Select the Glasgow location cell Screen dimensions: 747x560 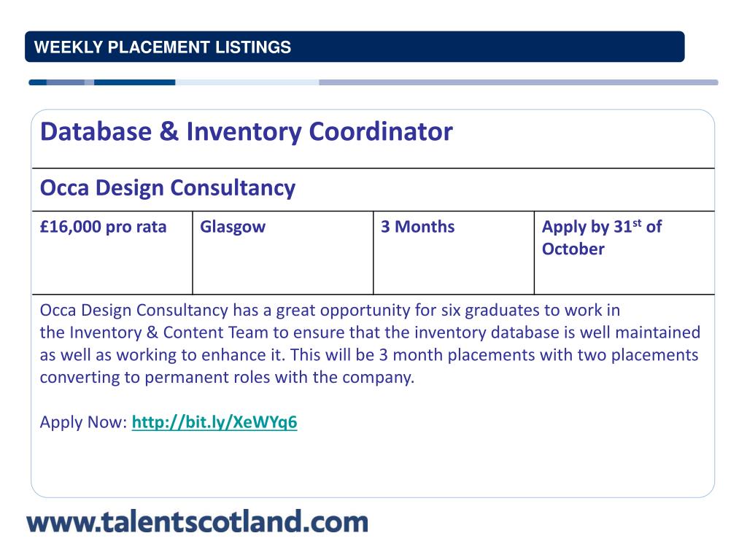click(x=283, y=253)
